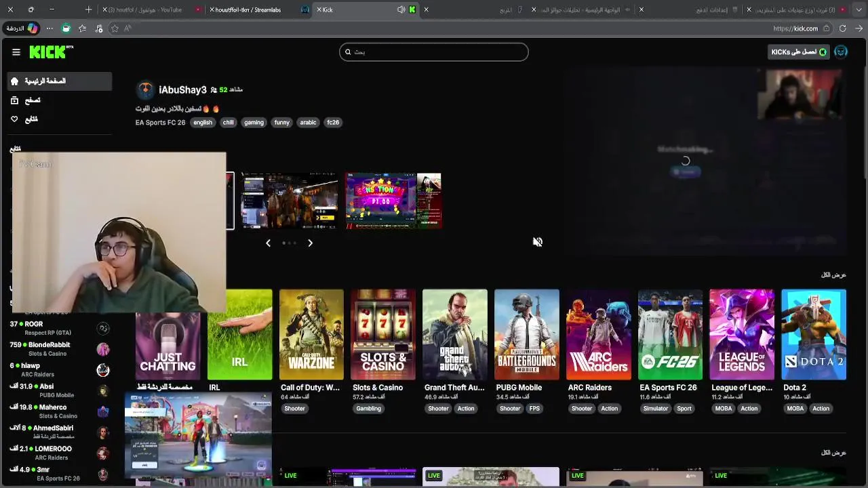The image size is (868, 488).
Task: Select the arabic tag
Action: click(309, 123)
